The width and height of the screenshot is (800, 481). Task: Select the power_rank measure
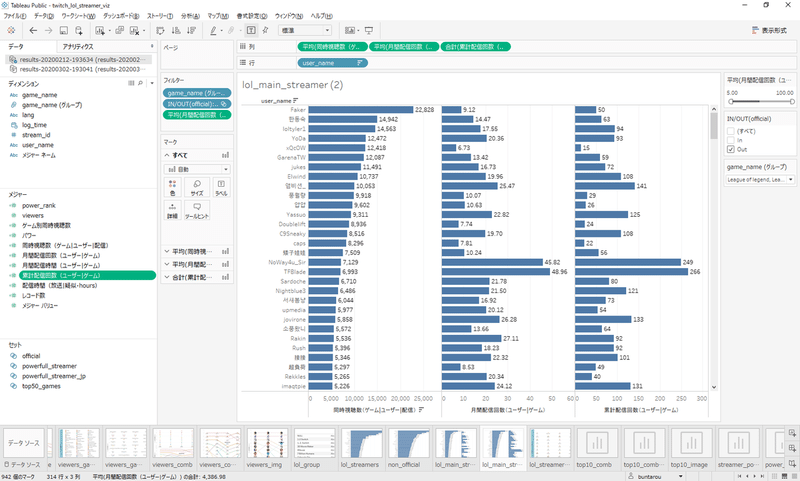coord(39,206)
